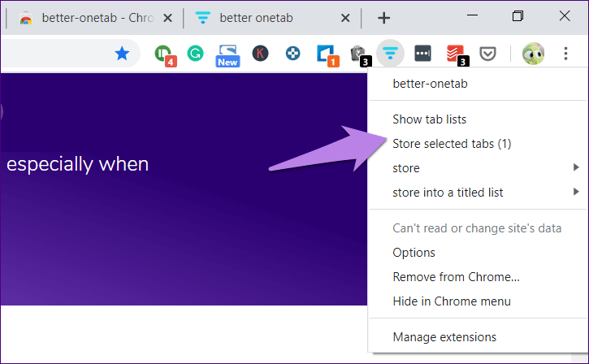Click the blue bookmark star icon

coord(122,54)
